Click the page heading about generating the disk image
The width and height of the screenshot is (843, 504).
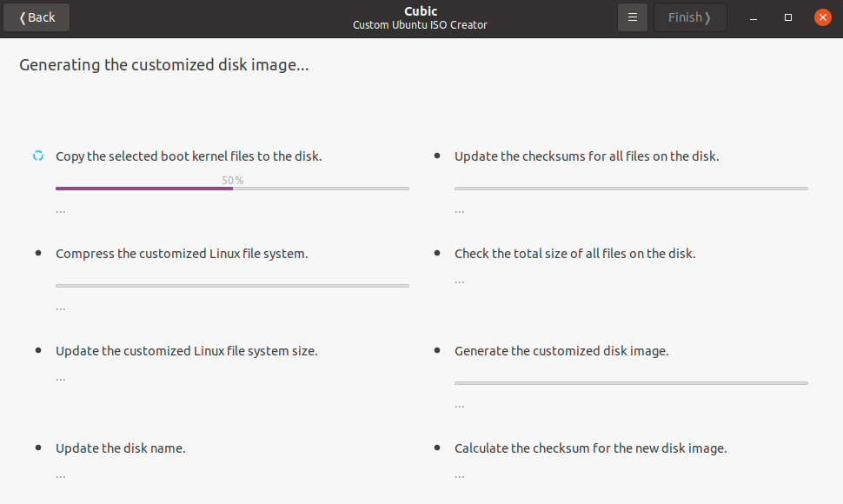[164, 64]
